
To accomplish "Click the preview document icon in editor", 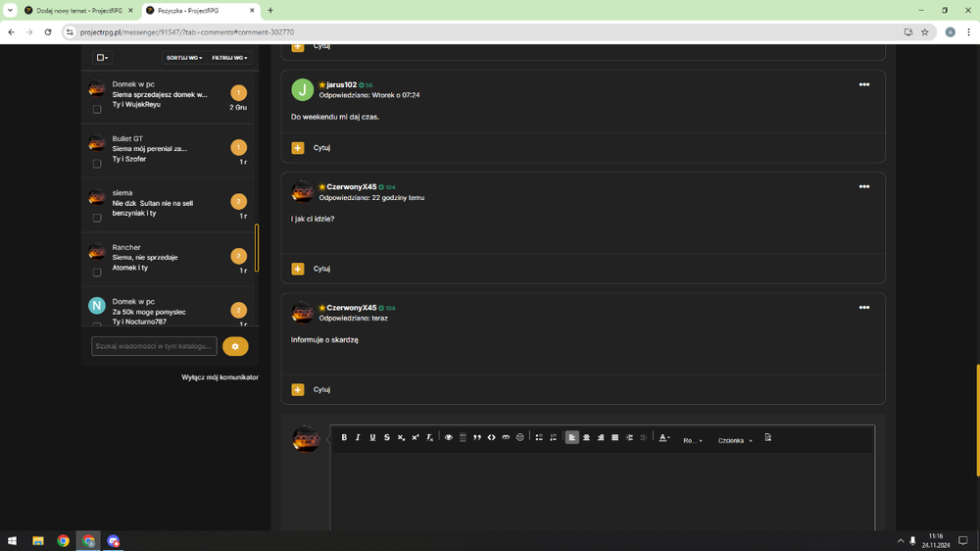I will coord(768,438).
